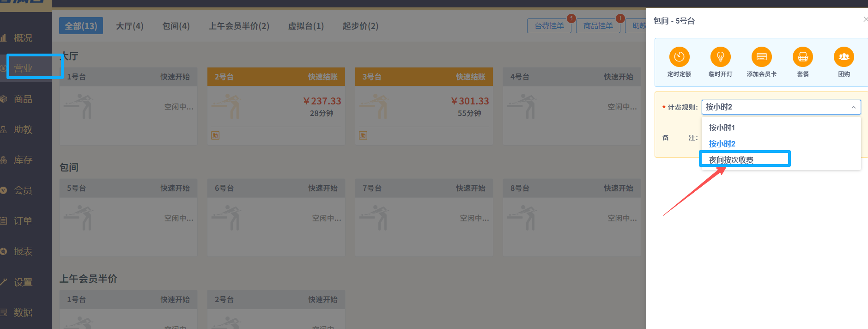
Task: Open 数据 in the sidebar
Action: 23,312
